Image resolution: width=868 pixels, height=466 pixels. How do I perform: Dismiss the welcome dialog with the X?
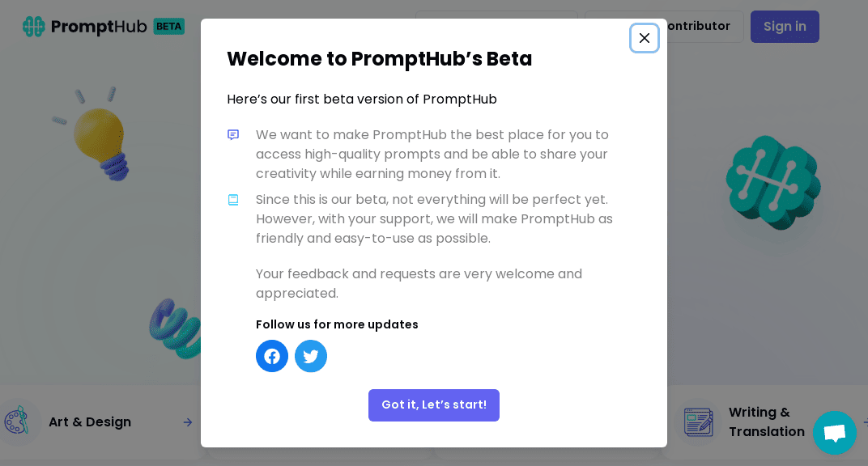[x=645, y=38]
